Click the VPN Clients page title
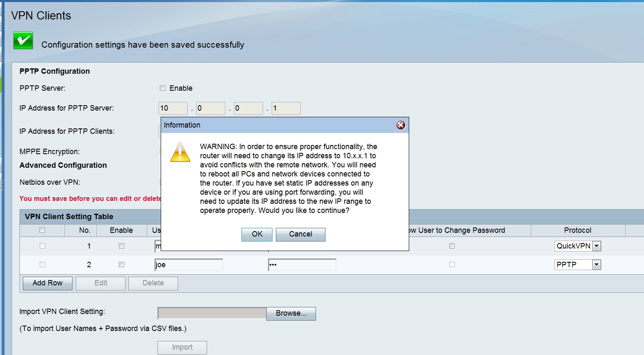 click(41, 16)
